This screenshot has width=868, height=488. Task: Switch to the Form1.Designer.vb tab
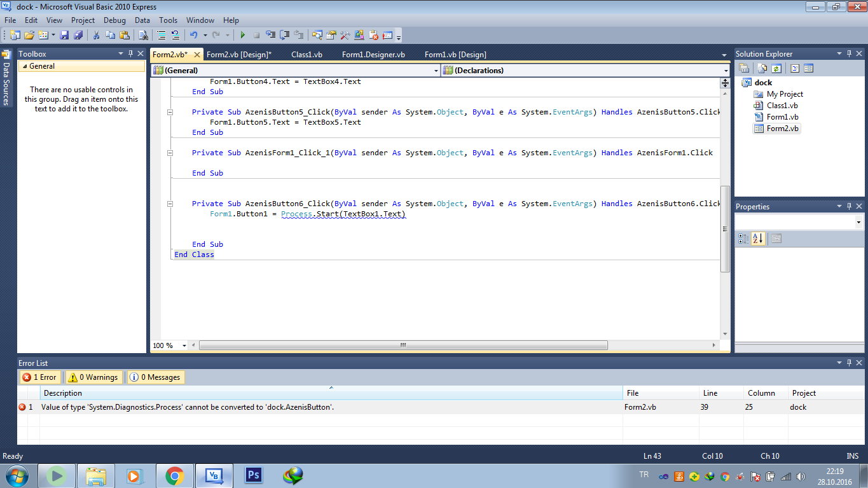(x=373, y=55)
